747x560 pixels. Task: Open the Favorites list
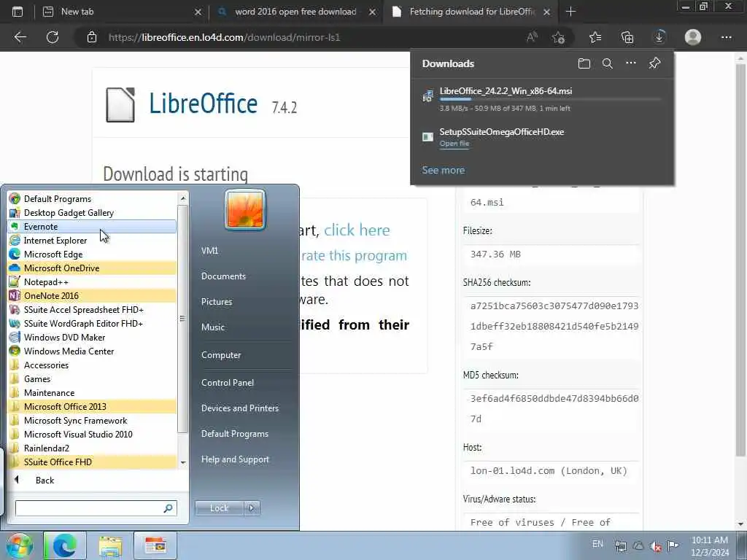coord(595,37)
